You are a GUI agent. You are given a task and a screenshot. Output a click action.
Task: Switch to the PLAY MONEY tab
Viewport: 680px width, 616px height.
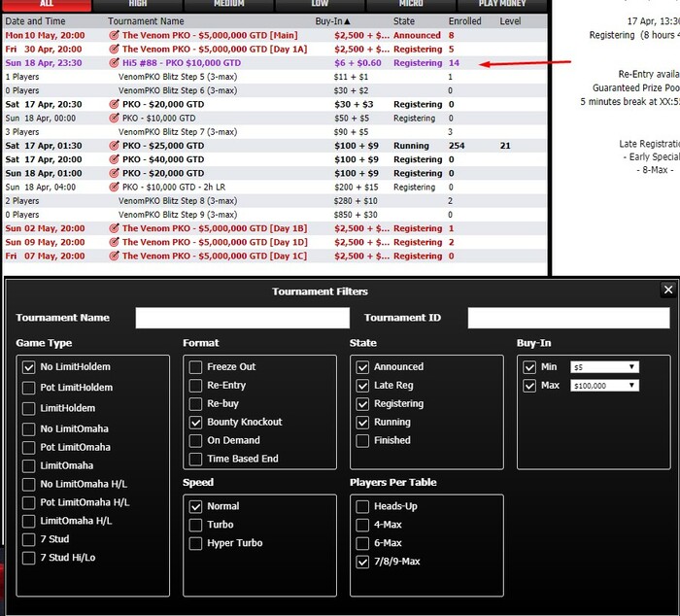(502, 4)
